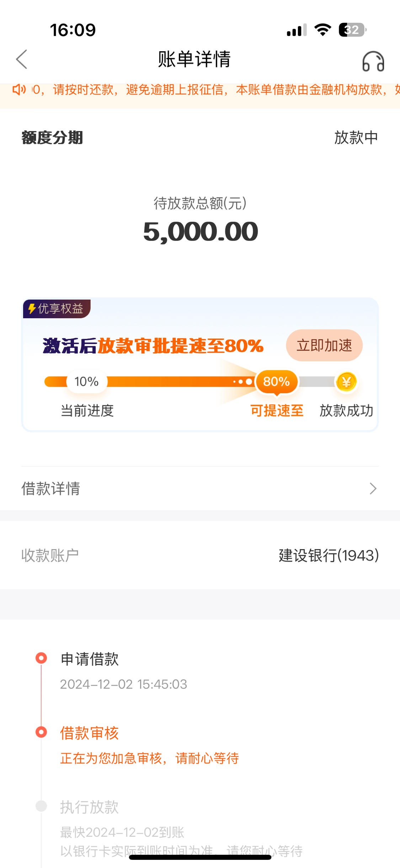Tap the 激活后放款审批提速至80% banner title
This screenshot has width=400, height=868.
click(x=153, y=346)
